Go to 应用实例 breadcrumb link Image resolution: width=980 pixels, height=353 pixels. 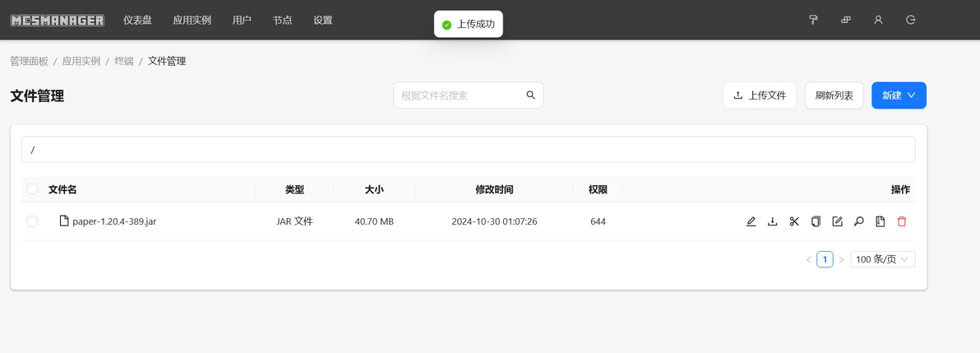(x=81, y=61)
